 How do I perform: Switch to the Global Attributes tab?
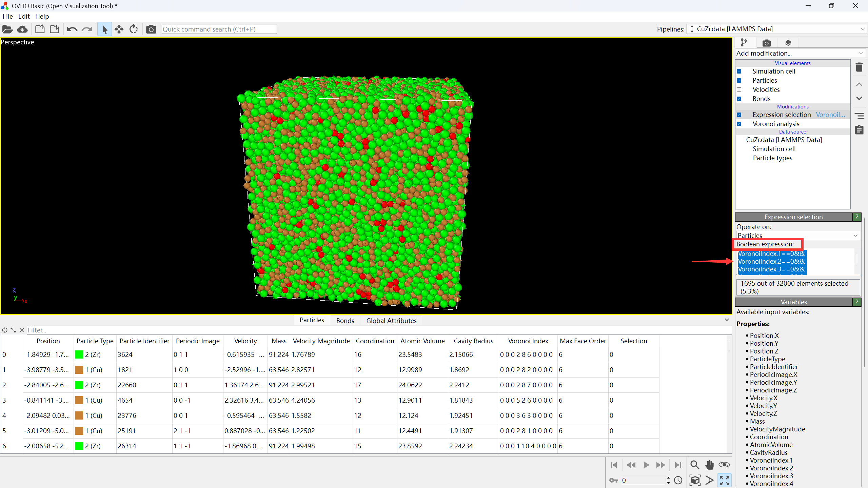pyautogui.click(x=391, y=321)
